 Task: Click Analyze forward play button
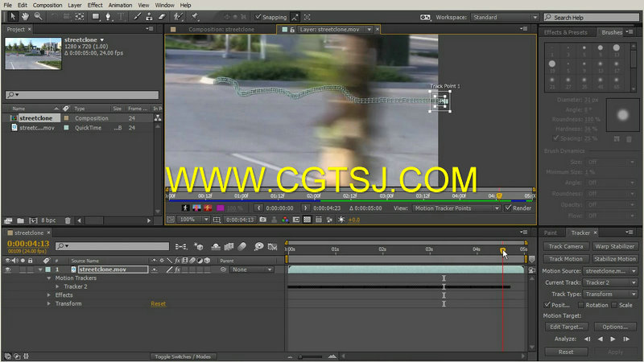[x=613, y=339]
